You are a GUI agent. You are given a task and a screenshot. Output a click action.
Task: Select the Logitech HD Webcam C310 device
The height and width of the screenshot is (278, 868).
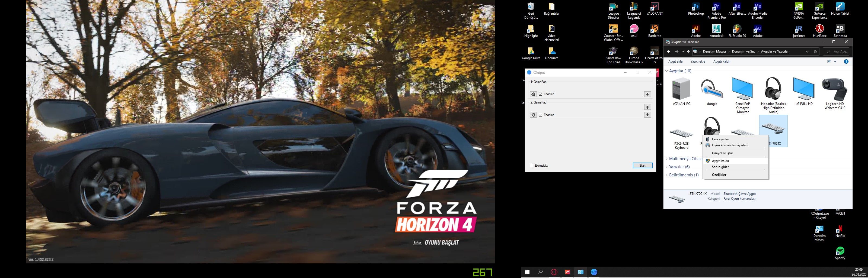click(x=835, y=93)
